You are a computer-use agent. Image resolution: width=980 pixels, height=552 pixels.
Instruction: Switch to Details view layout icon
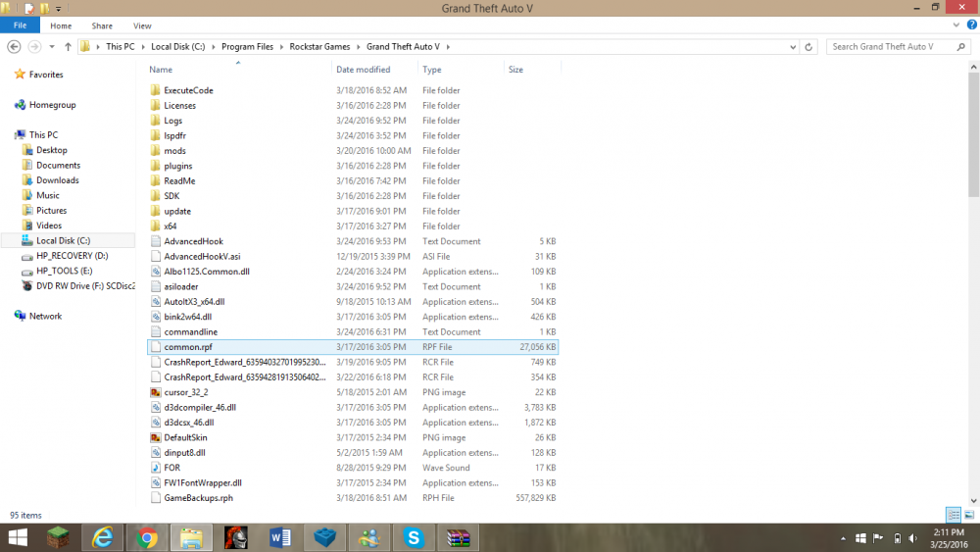(x=954, y=515)
